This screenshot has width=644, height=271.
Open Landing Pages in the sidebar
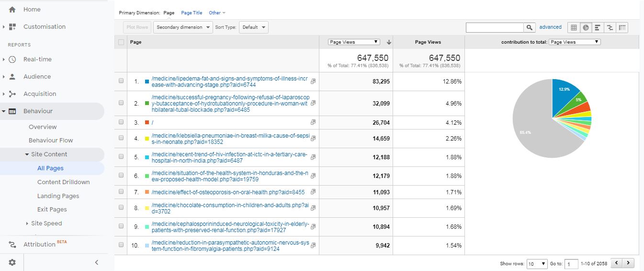tap(58, 196)
